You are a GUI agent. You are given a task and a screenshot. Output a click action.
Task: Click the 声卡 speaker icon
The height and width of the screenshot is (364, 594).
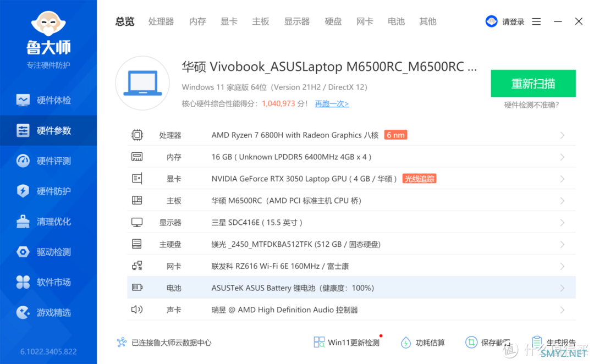137,310
